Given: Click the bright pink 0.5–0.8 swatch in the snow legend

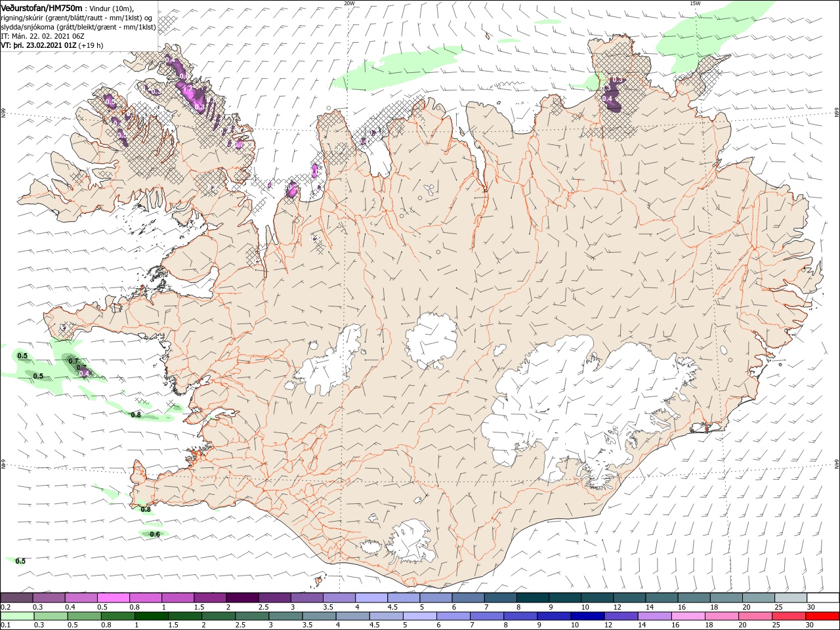Looking at the screenshot, I should (x=113, y=598).
